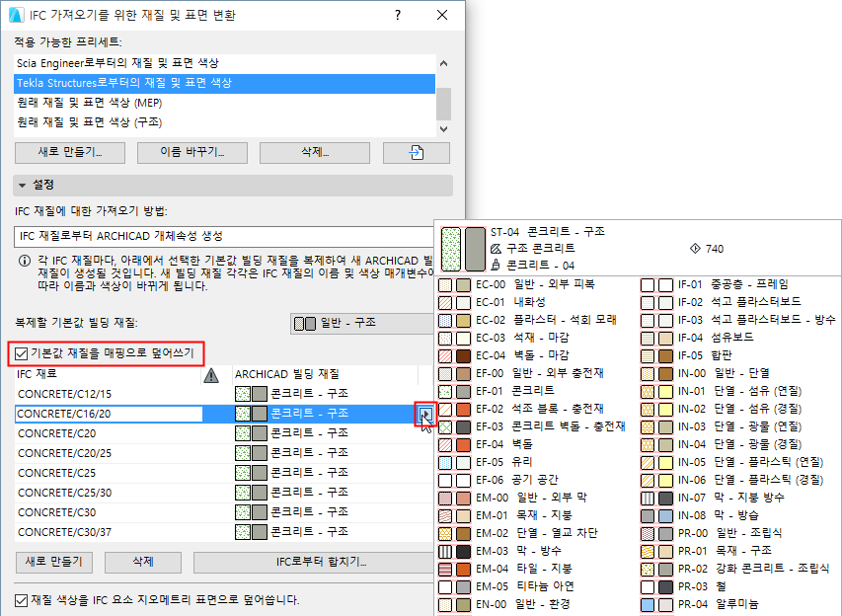Select the Scia Engineer preset
The image size is (842, 616).
pyautogui.click(x=224, y=63)
